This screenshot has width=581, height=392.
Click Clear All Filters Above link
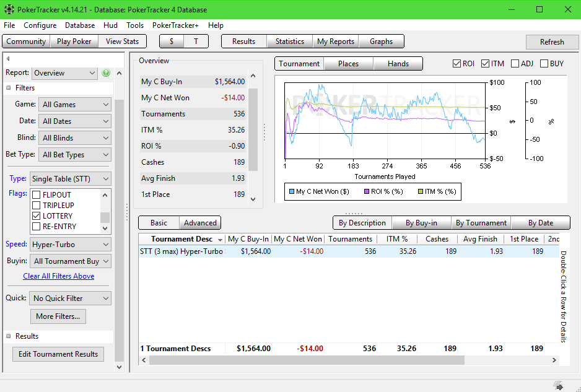pos(59,276)
